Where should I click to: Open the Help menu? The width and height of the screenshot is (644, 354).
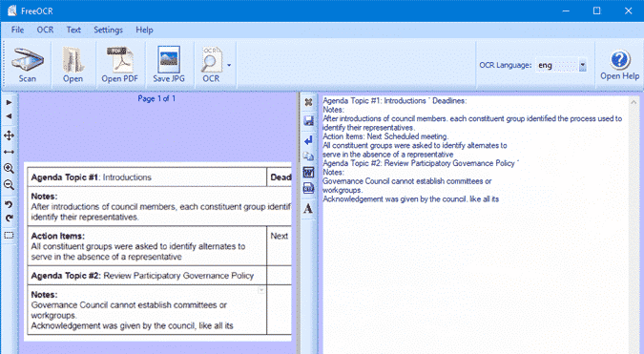144,30
